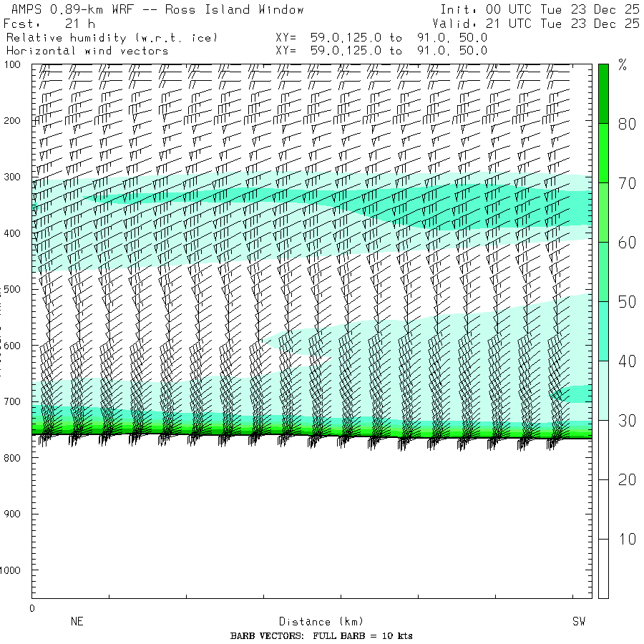Click the "80" colorbar tick label
The width and height of the screenshot is (644, 644).
point(627,124)
